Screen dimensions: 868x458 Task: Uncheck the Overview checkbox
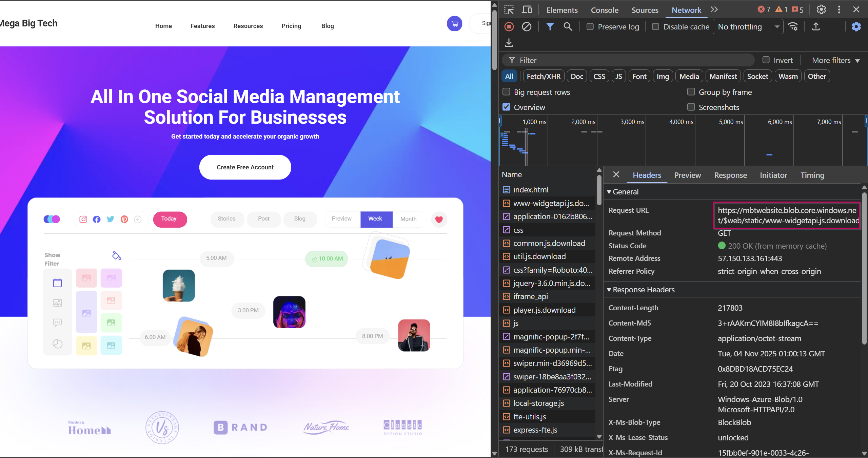point(506,107)
